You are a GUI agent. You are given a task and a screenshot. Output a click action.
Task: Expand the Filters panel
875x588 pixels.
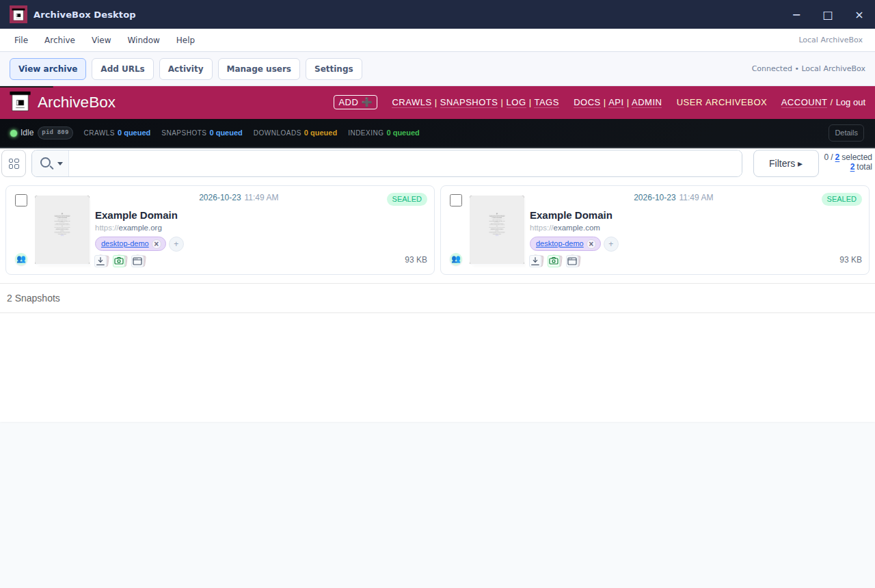786,163
